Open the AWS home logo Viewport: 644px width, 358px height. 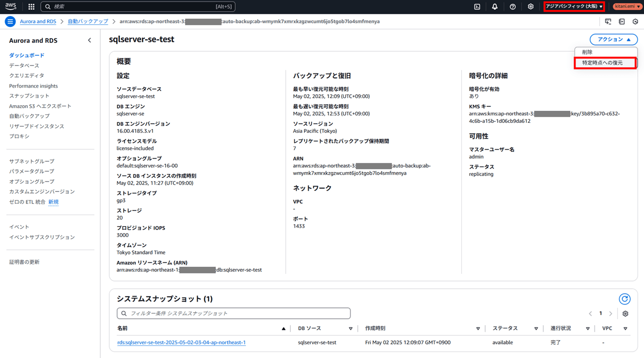point(11,7)
